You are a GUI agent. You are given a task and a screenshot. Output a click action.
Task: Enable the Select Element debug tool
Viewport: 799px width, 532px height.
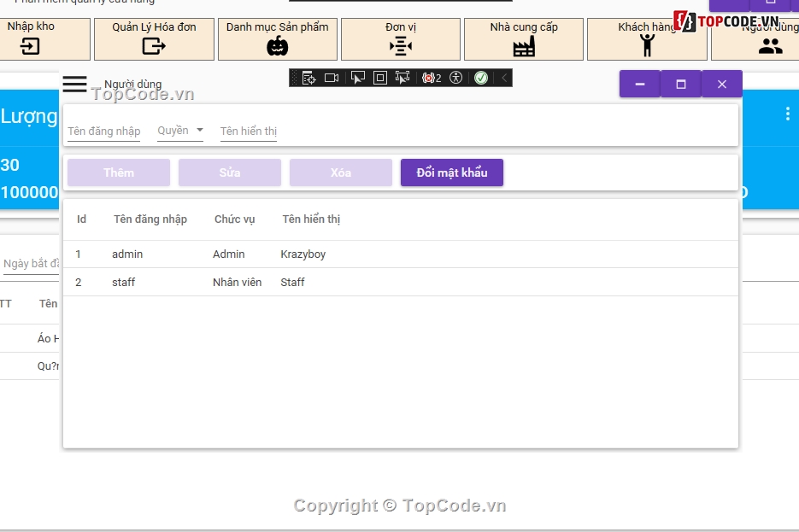(357, 78)
